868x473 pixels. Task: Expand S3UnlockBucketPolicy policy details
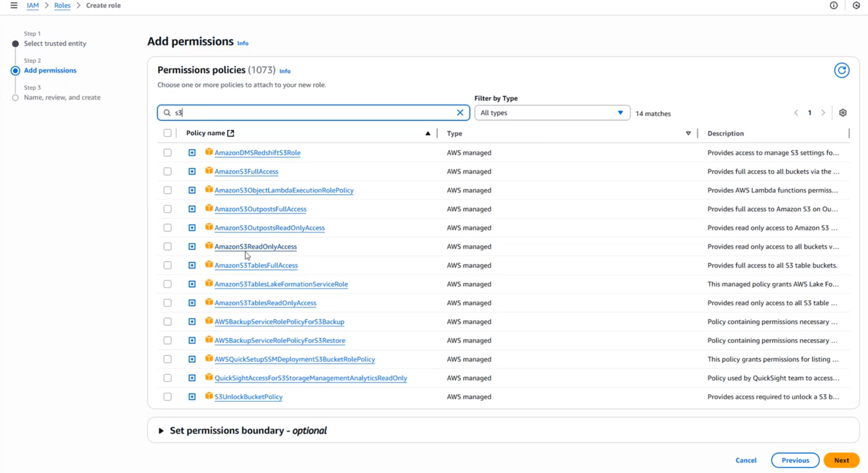(x=192, y=397)
